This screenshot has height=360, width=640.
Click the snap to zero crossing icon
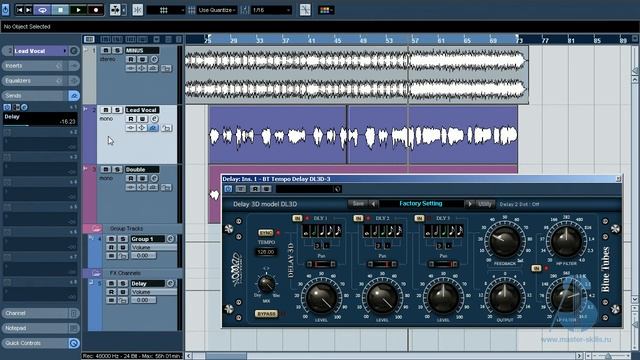(305, 10)
